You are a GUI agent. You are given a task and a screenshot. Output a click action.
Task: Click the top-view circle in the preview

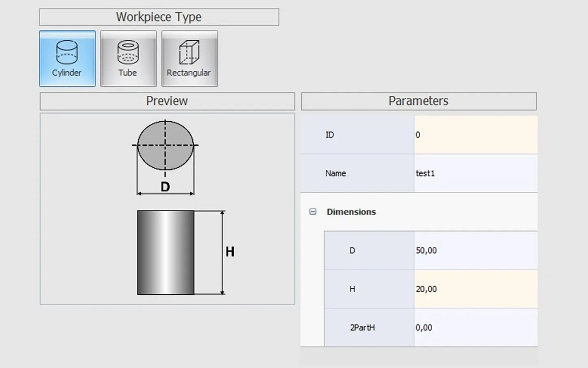(x=165, y=145)
